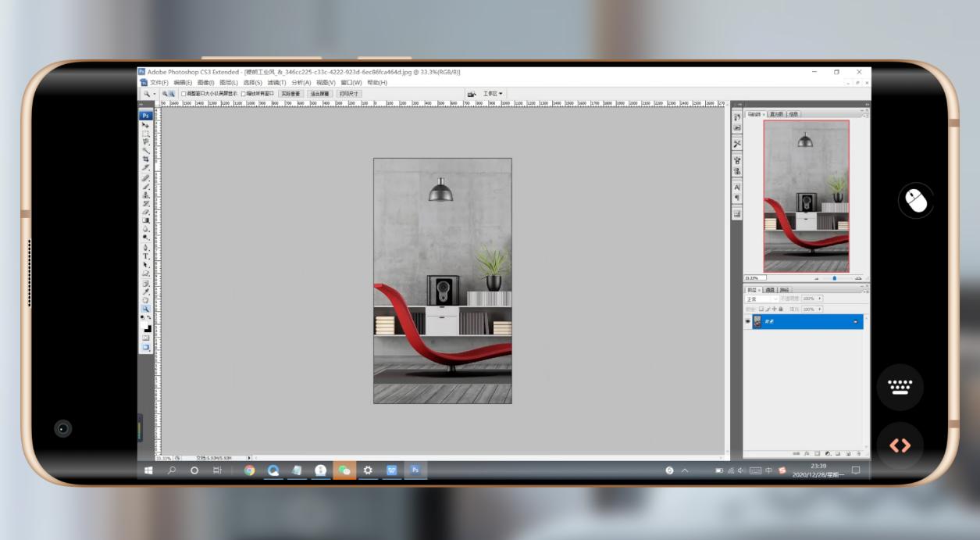
Task: Open the layer blending mode dropdown
Action: click(x=761, y=299)
